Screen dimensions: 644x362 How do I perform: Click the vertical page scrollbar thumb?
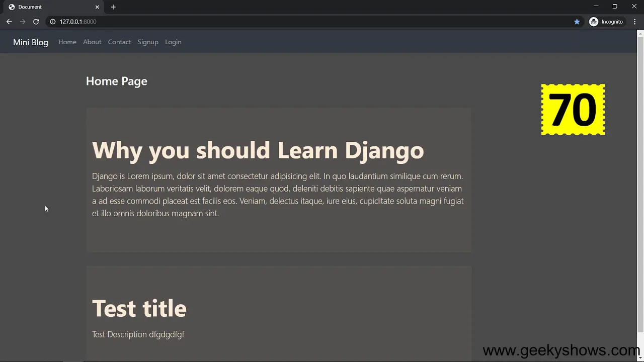tap(640, 184)
